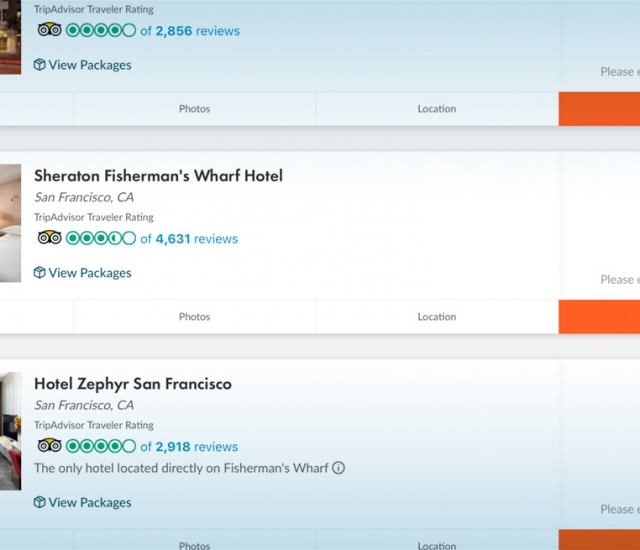Click The only hotel located directly on Fisherman's Wharf
This screenshot has height=550, width=640.
(x=181, y=468)
